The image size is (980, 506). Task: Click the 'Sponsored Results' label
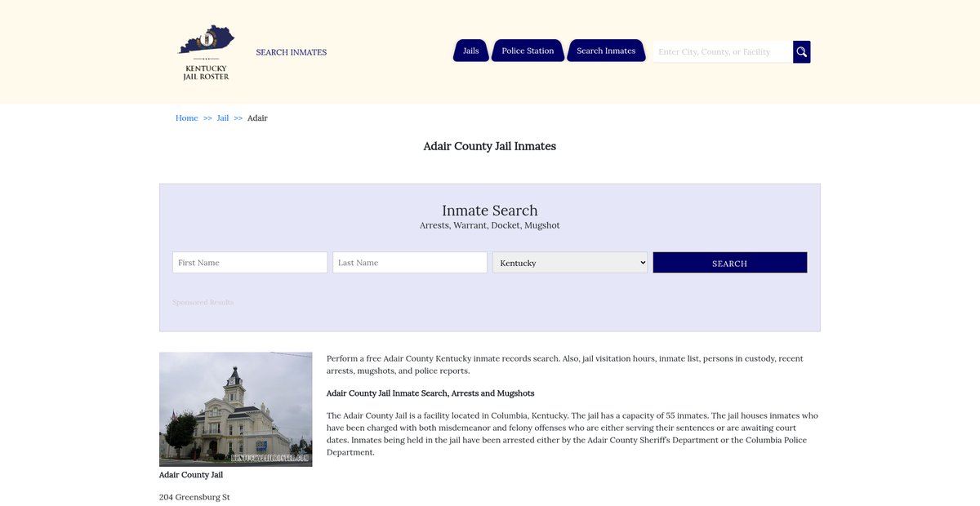(x=203, y=302)
